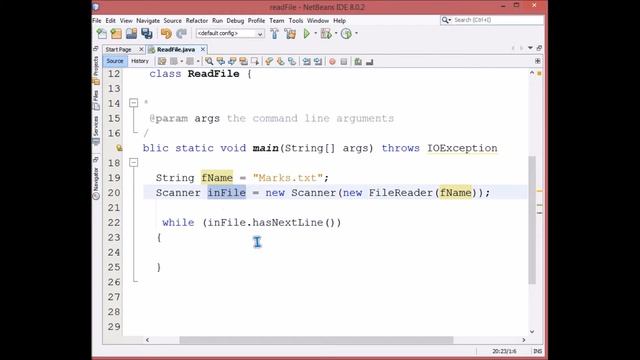Open the Debug Project dropdown arrow

336,33
